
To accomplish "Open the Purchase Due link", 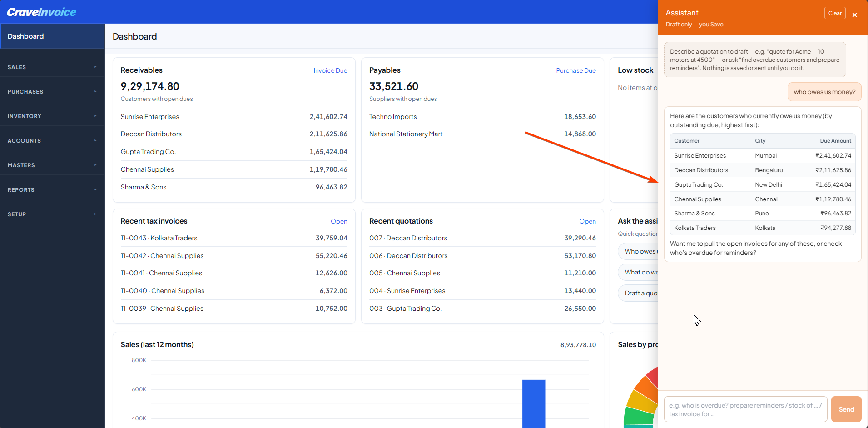I will pos(576,70).
